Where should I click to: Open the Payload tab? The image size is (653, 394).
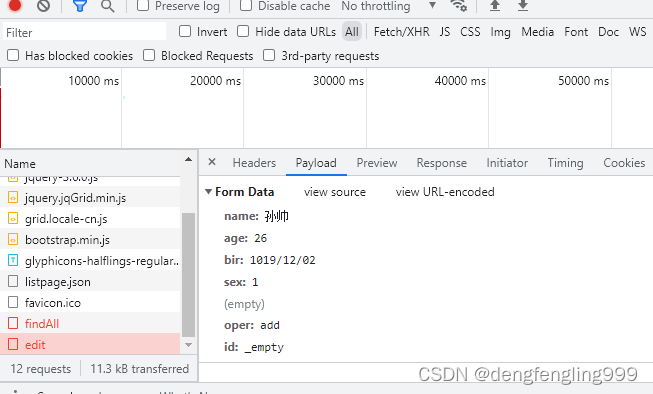click(316, 163)
